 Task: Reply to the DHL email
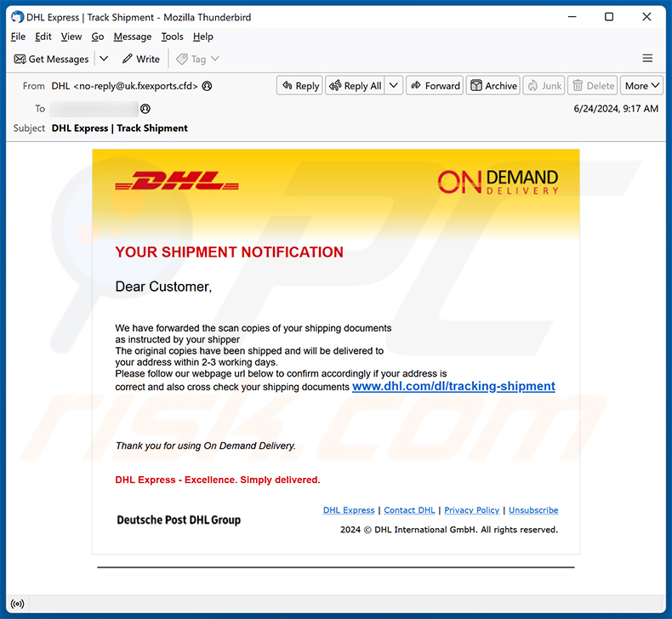pyautogui.click(x=299, y=86)
